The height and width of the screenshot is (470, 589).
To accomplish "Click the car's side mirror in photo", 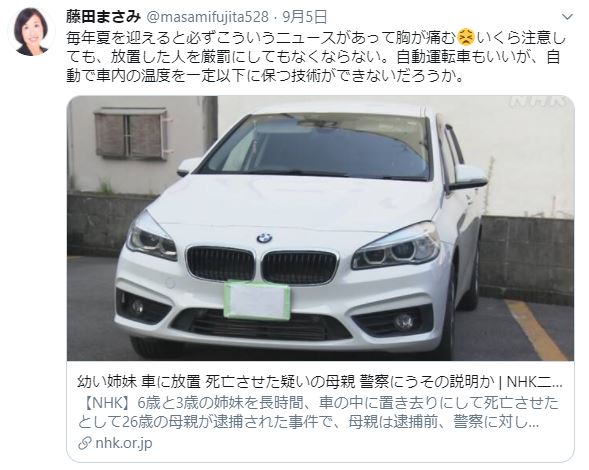I will pyautogui.click(x=466, y=177).
